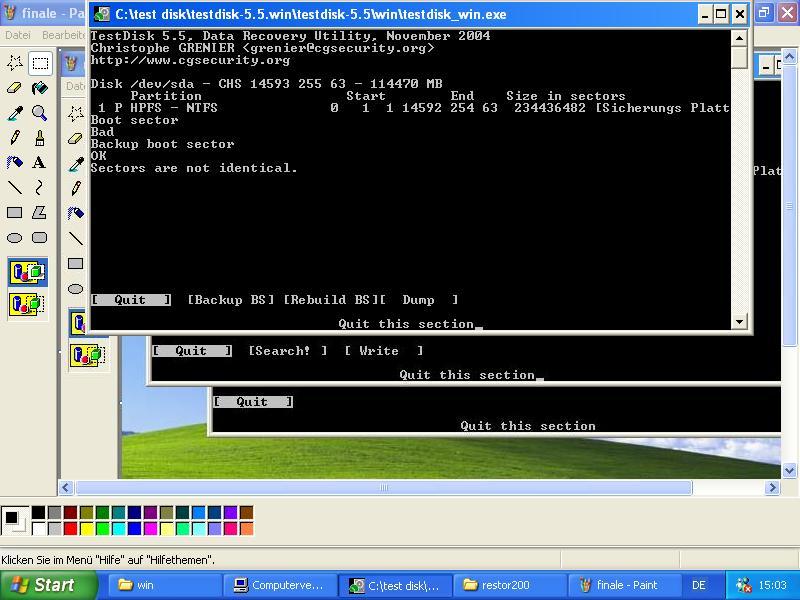800x600 pixels.
Task: Select the Text tool (letter A)
Action: pos(40,163)
